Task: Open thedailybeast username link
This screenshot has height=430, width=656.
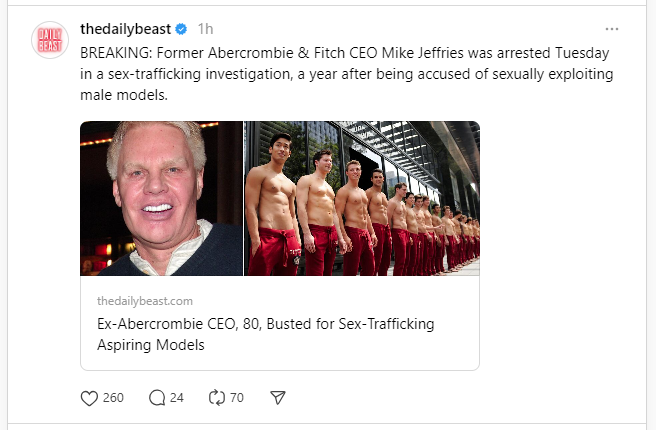Action: 125,29
